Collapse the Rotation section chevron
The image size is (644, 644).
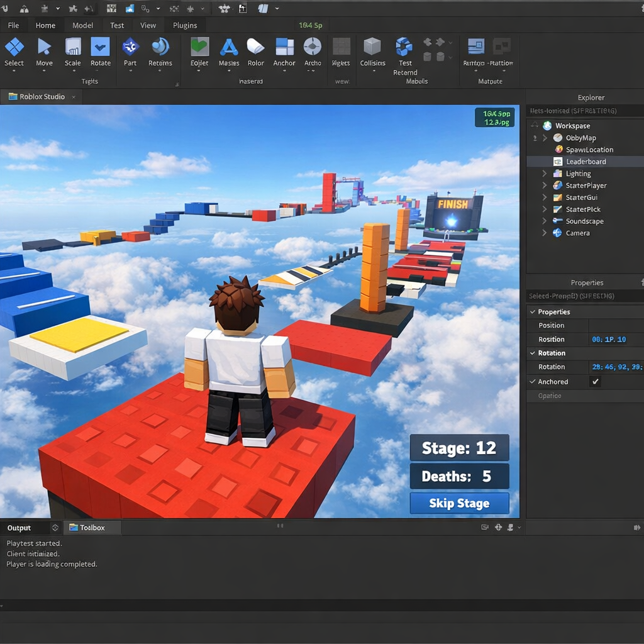click(532, 353)
